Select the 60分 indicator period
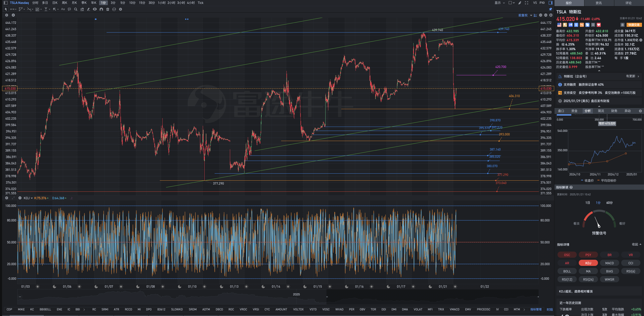This screenshot has width=644, height=316. [609, 203]
